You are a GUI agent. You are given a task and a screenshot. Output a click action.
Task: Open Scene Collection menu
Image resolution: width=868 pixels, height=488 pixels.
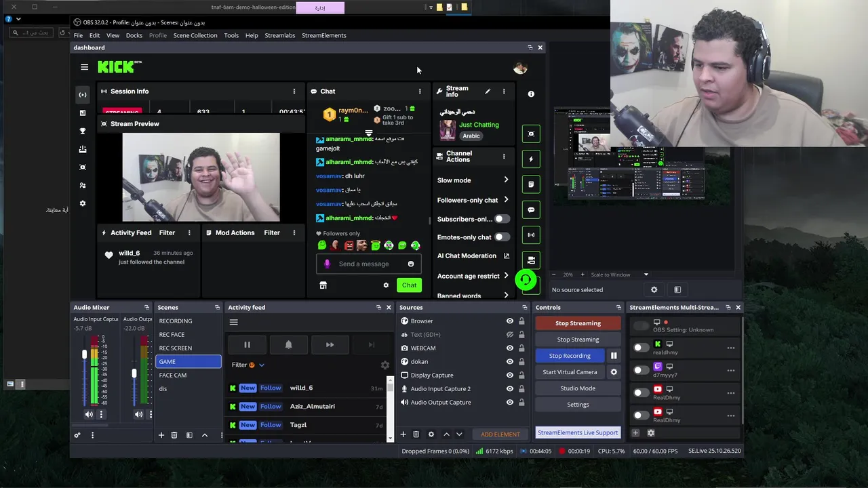tap(195, 35)
